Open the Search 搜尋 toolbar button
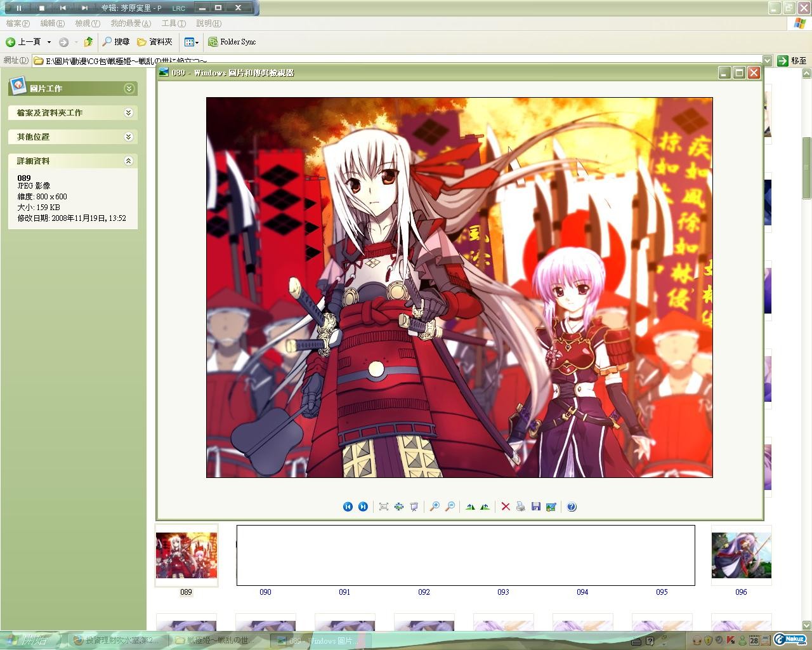812x650 pixels. pos(116,42)
